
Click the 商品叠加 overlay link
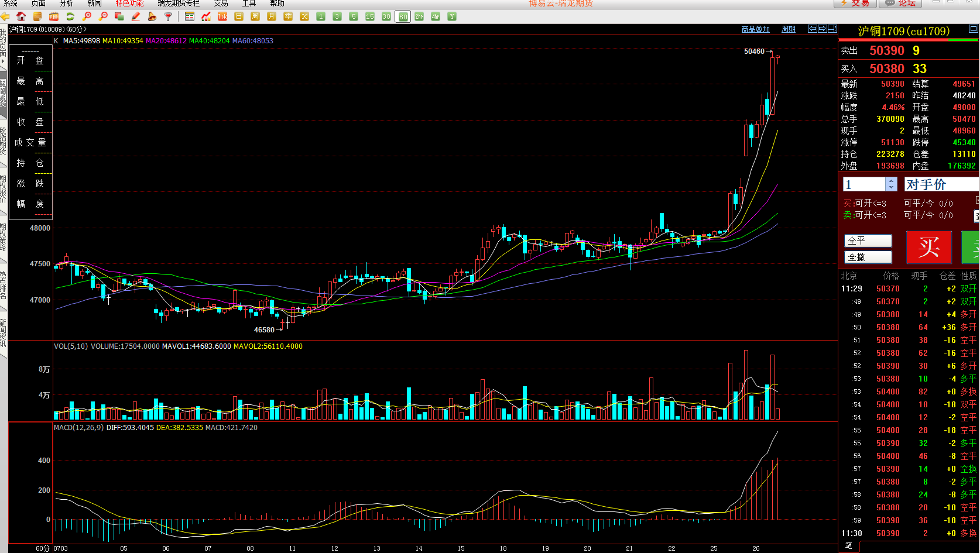755,29
